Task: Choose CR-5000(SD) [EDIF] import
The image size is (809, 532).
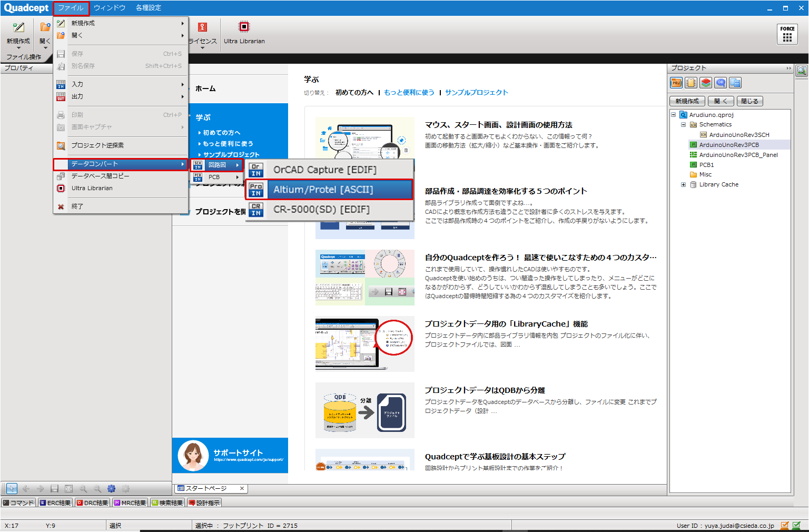Action: (329, 210)
